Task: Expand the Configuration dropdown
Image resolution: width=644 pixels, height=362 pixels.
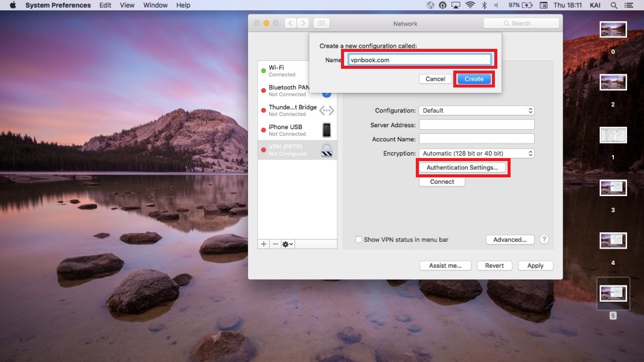Action: coord(477,110)
